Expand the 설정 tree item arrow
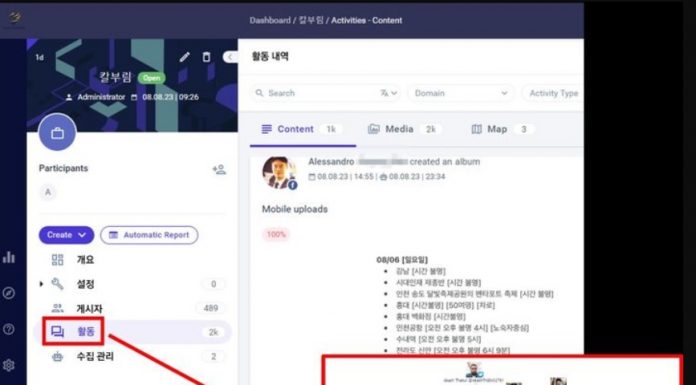Screen dimensions: 696x385 pos(42,284)
